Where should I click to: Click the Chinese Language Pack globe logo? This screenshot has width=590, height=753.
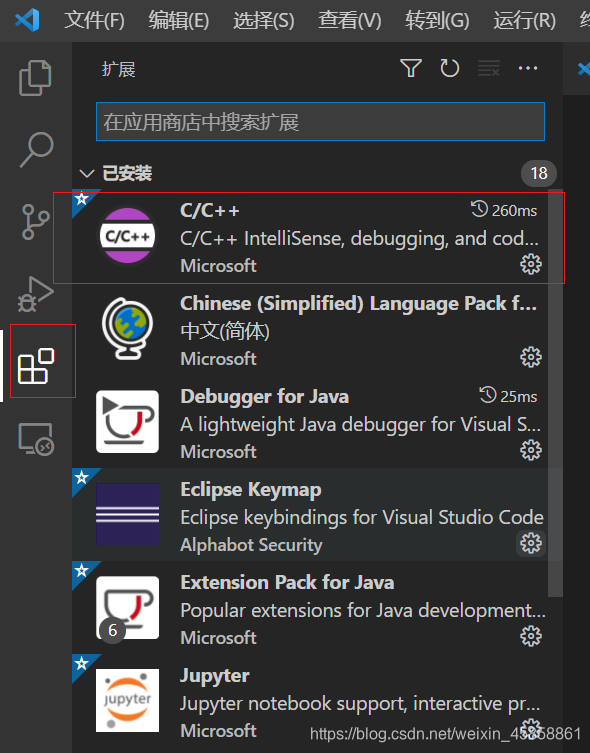(x=127, y=328)
